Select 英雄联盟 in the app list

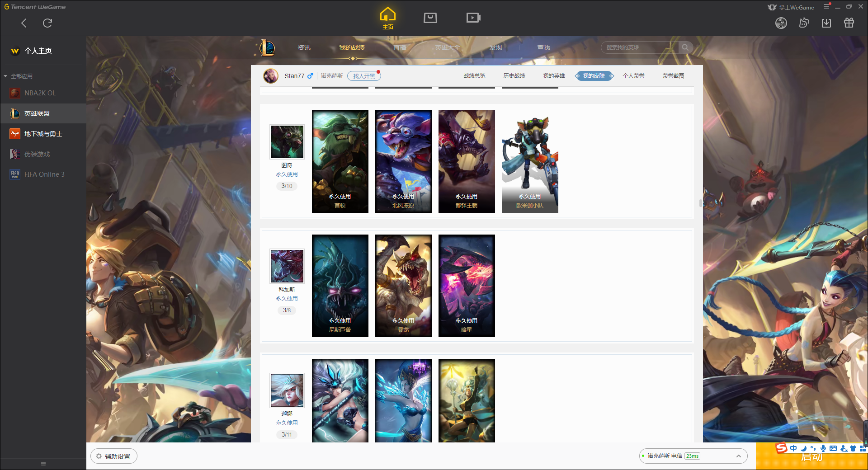coord(43,113)
